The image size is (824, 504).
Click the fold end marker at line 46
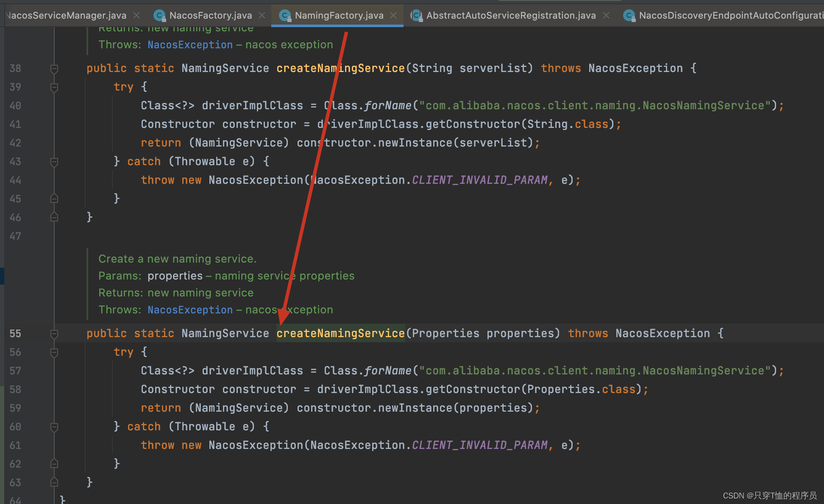click(54, 217)
